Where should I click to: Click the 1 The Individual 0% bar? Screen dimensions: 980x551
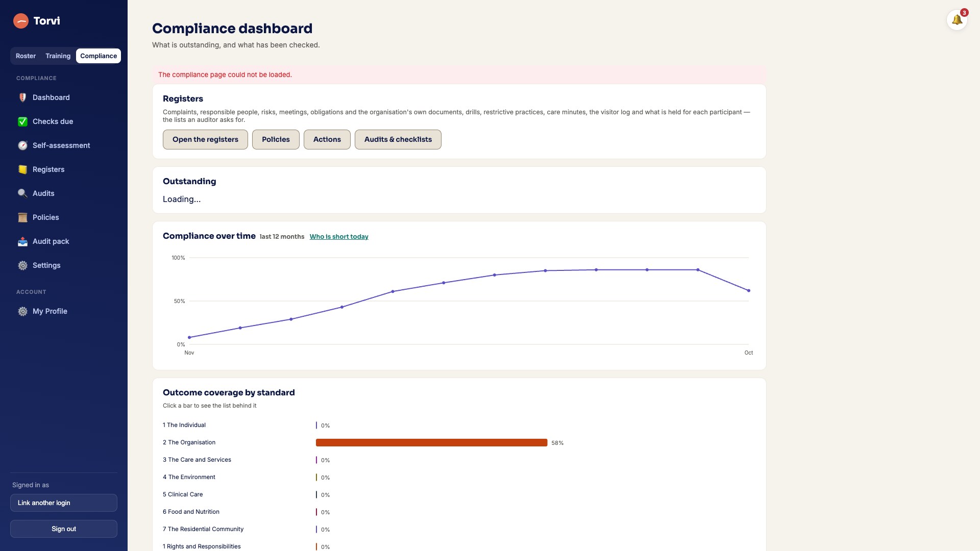point(316,425)
